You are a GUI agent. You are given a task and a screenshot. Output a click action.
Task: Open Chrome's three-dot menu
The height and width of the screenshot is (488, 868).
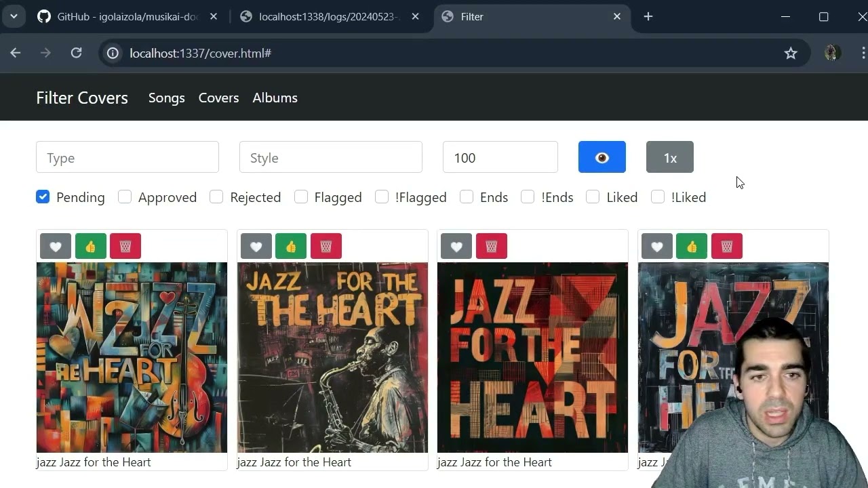pyautogui.click(x=861, y=53)
